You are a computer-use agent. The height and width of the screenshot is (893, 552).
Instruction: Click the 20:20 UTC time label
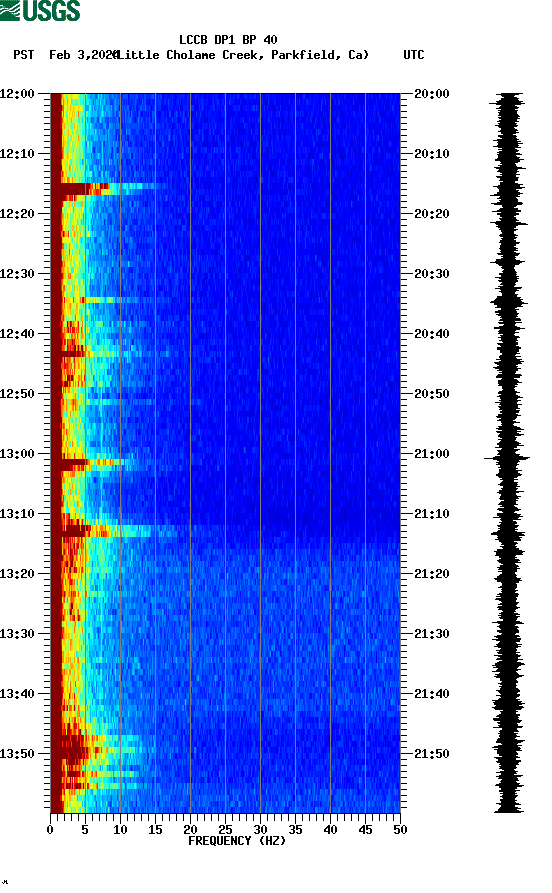[432, 214]
